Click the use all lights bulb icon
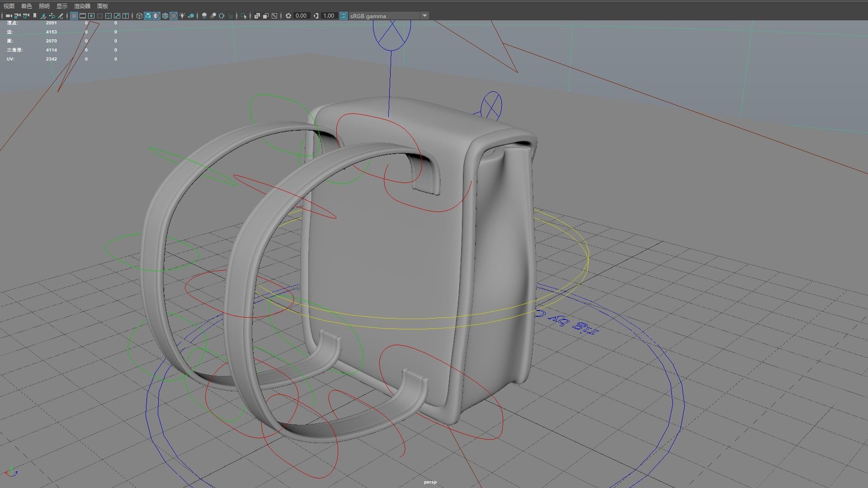Image resolution: width=868 pixels, height=488 pixels. point(182,16)
